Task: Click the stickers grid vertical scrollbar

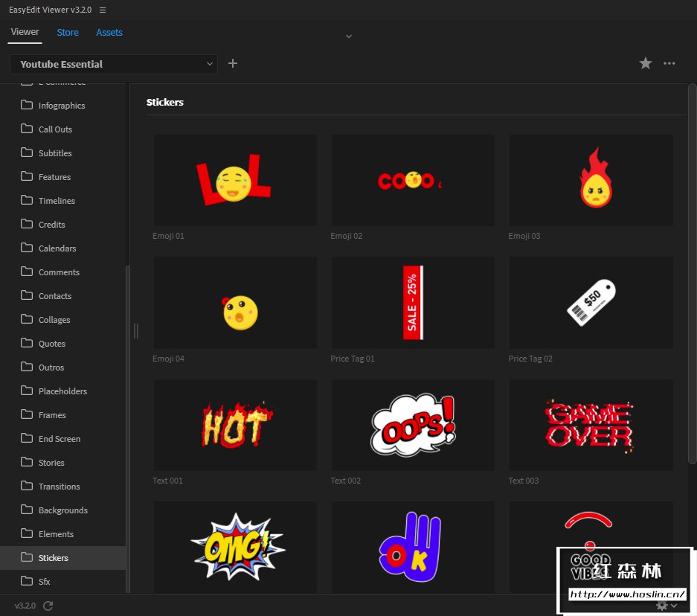Action: pos(692,274)
